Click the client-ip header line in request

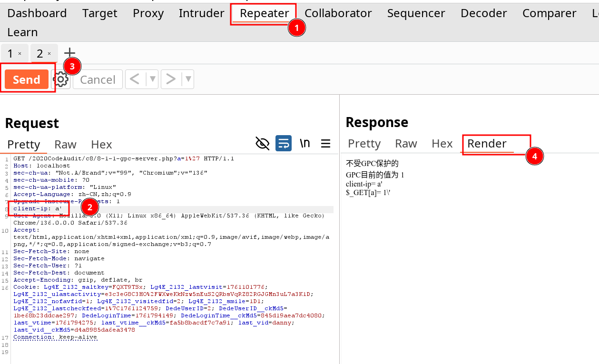click(x=38, y=209)
